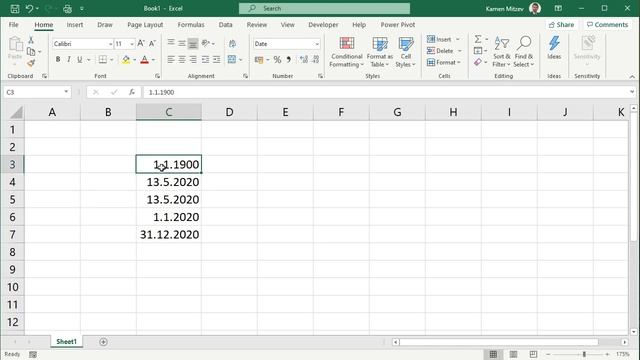Switch to the Power Pivot tab
This screenshot has width=640, height=360.
tap(398, 25)
